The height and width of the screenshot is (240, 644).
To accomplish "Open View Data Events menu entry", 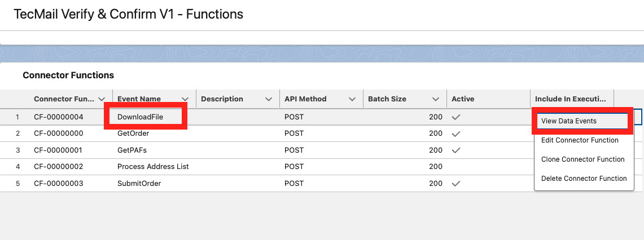I will click(x=582, y=121).
